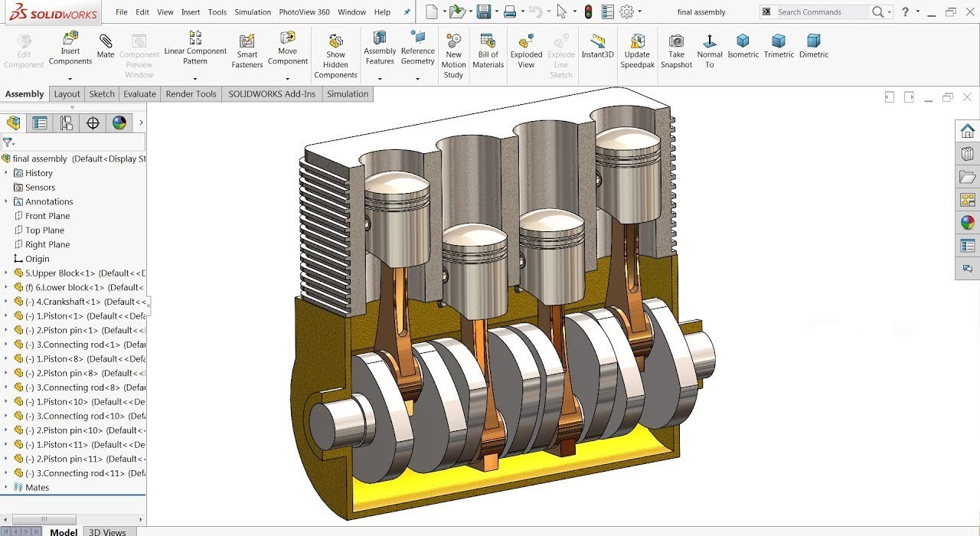
Task: Click the 3D Views bottom tab
Action: 107,531
